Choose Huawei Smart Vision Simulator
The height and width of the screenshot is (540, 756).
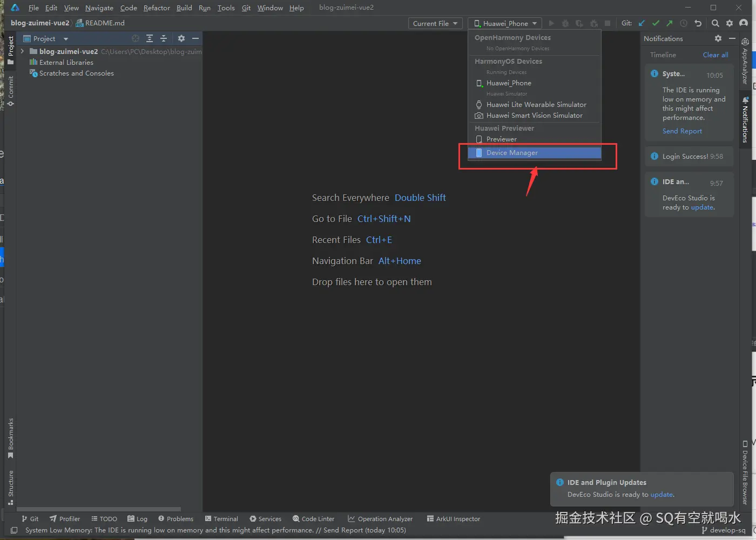tap(535, 115)
